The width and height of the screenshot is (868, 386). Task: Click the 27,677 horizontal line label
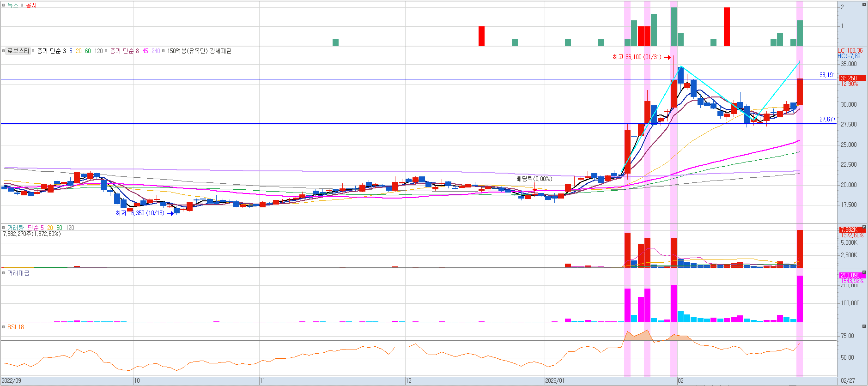pos(827,119)
